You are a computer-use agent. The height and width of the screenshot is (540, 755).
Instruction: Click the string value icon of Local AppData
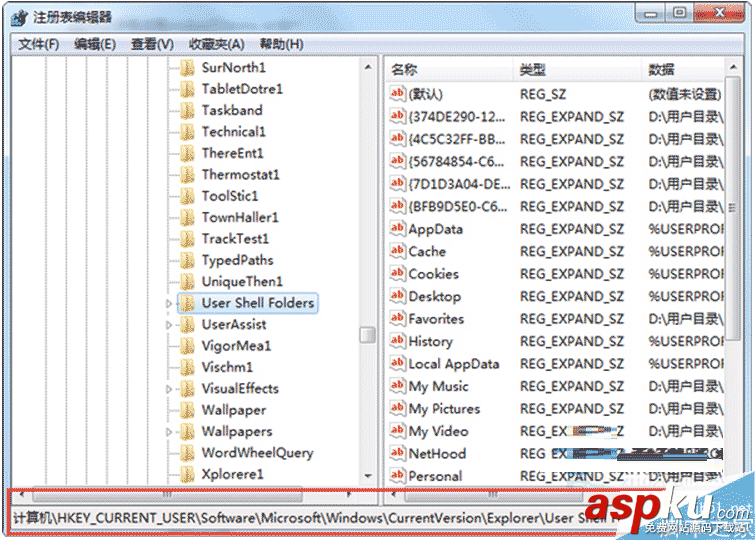click(x=397, y=363)
